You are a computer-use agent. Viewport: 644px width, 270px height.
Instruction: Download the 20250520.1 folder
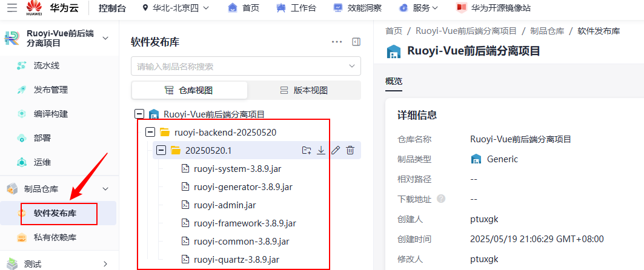pos(321,151)
